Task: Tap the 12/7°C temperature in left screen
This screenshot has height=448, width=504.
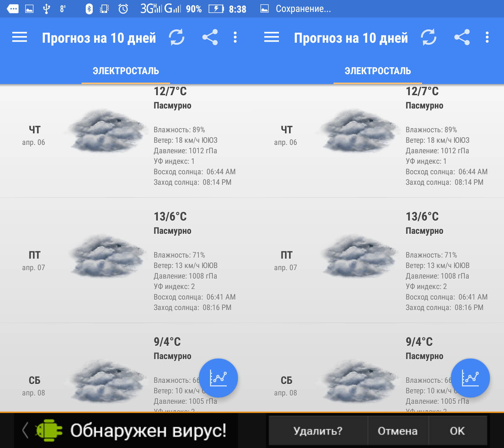Action: pos(170,91)
